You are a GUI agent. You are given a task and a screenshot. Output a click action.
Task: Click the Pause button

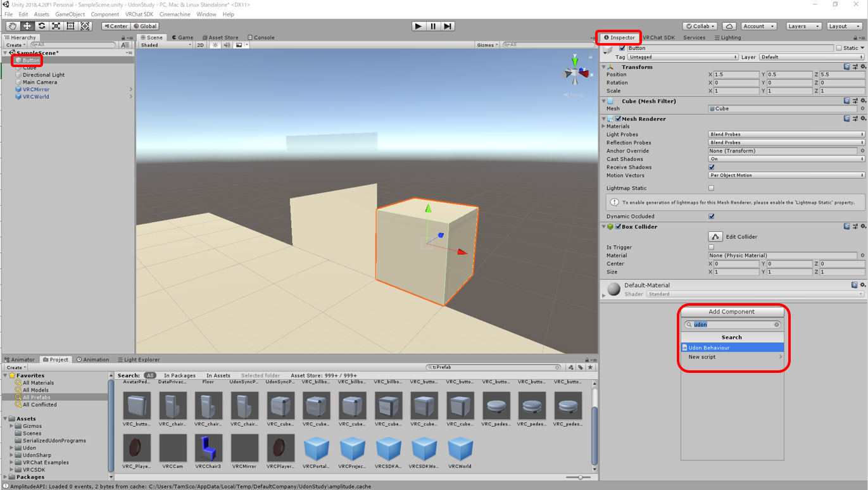click(x=433, y=26)
